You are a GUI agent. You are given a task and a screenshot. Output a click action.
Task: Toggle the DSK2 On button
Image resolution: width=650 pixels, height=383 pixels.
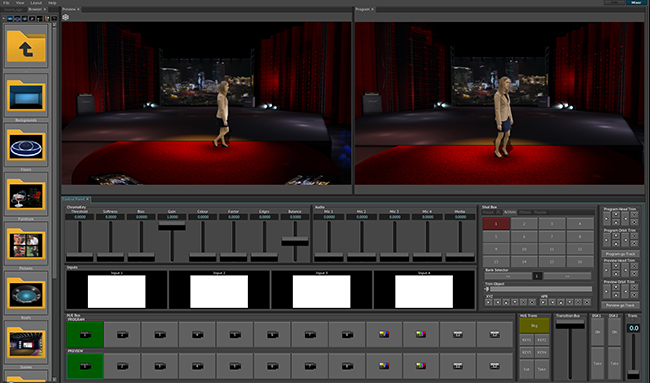[614, 332]
